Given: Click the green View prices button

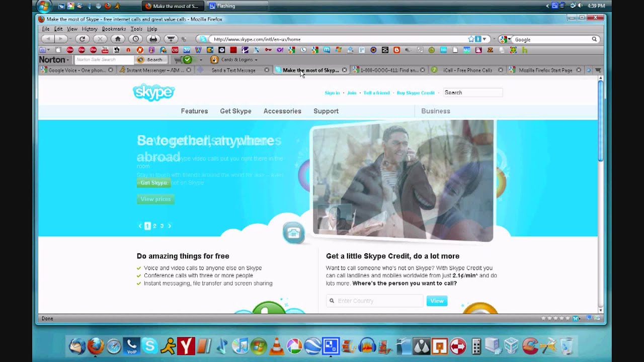Looking at the screenshot, I should pos(155,199).
